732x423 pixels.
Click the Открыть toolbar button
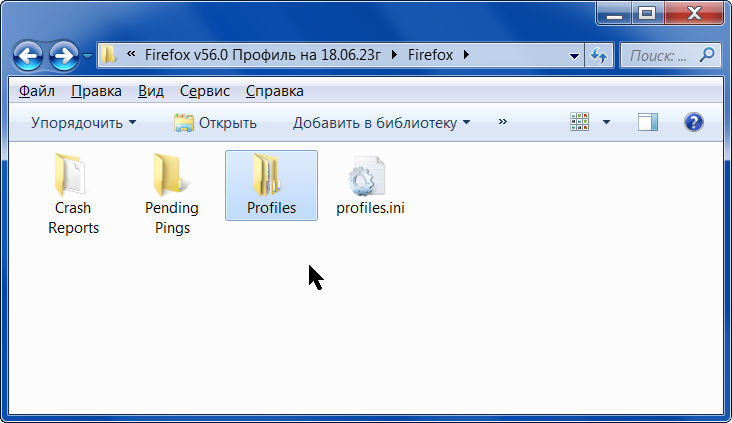[215, 123]
